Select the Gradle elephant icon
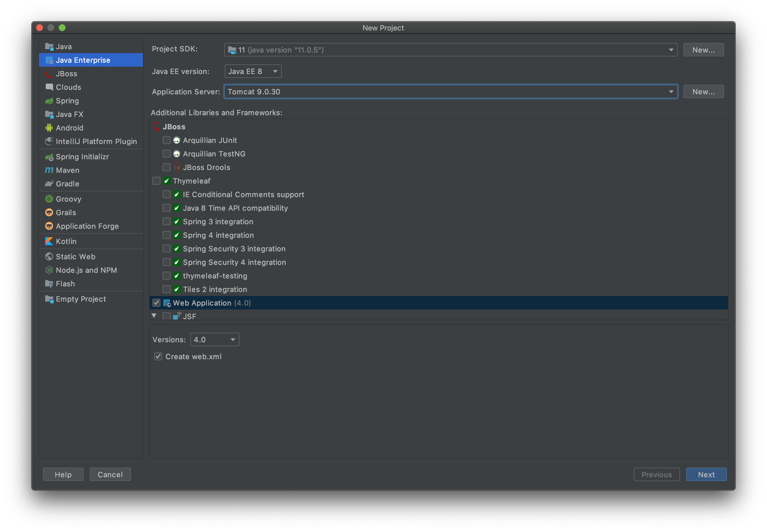Screen dimensions: 767x532 [49, 184]
